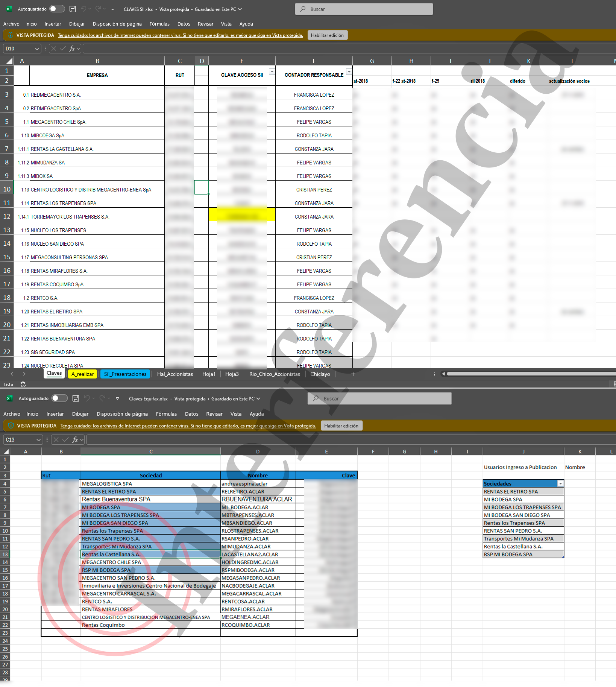Click the formula bar in CLAVES SII window
Screen dimensions: 616x687
pos(349,49)
